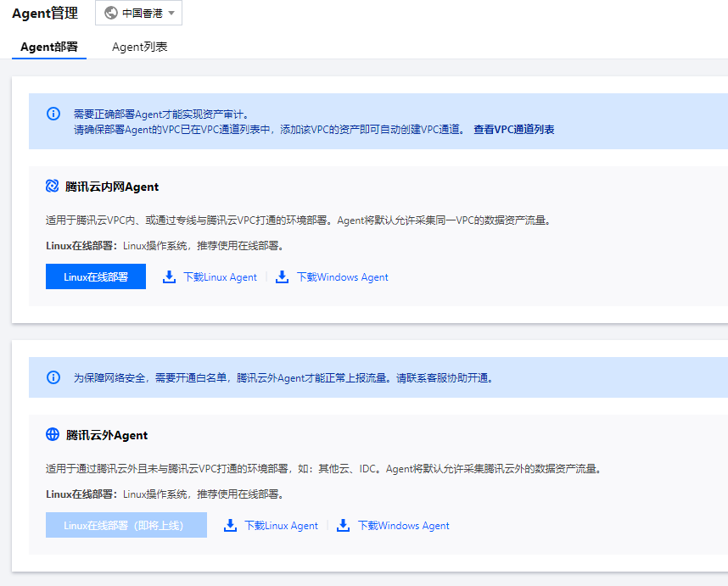Click download icon beside 下载Windows Agent in 内网 section

pos(282,277)
